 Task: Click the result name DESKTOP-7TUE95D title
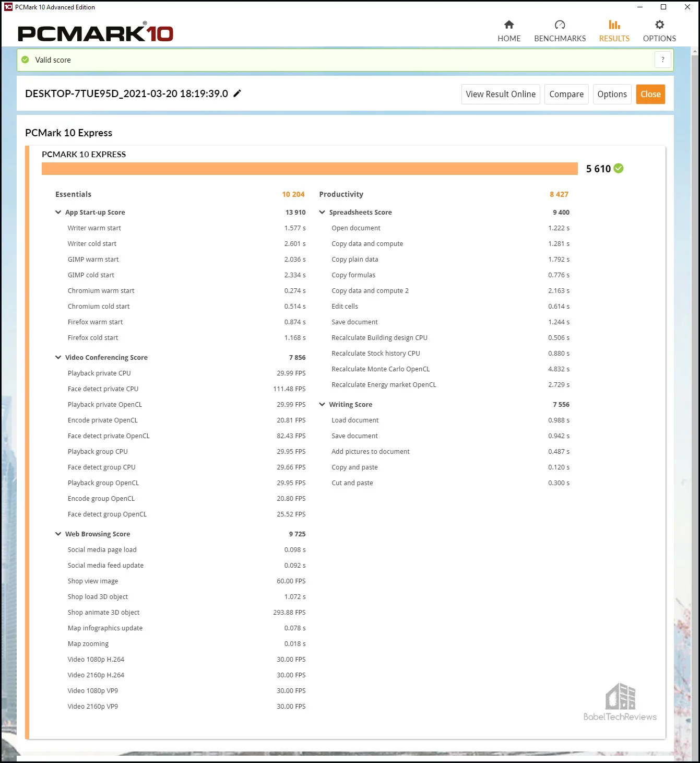coord(126,93)
